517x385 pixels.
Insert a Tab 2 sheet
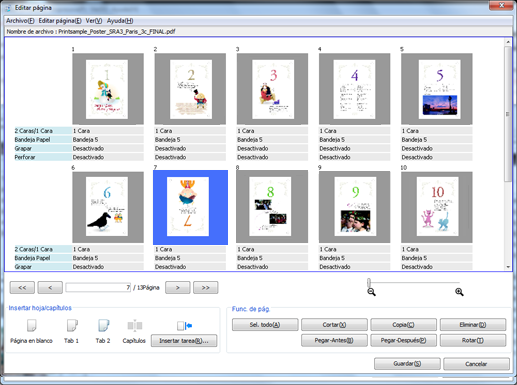103,325
